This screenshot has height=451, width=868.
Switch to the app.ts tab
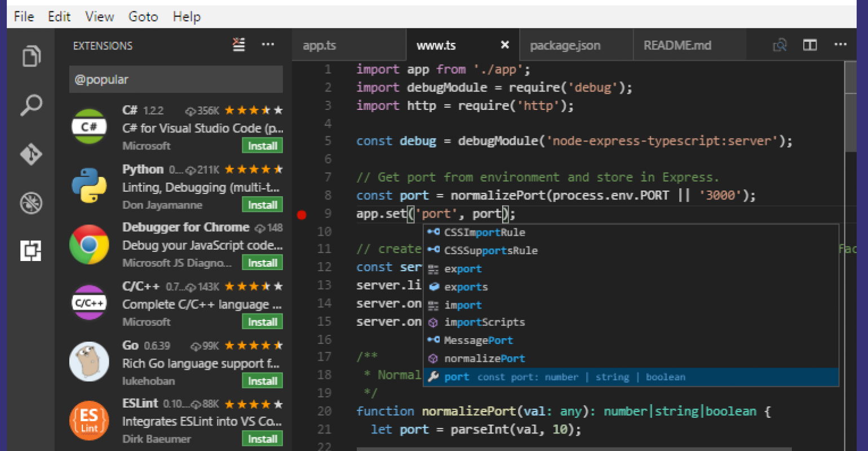pos(349,45)
